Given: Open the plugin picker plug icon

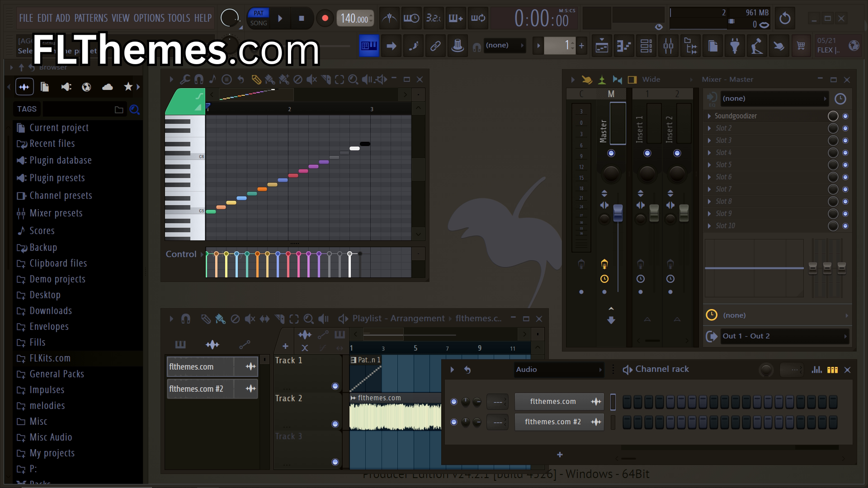Looking at the screenshot, I should click(735, 46).
